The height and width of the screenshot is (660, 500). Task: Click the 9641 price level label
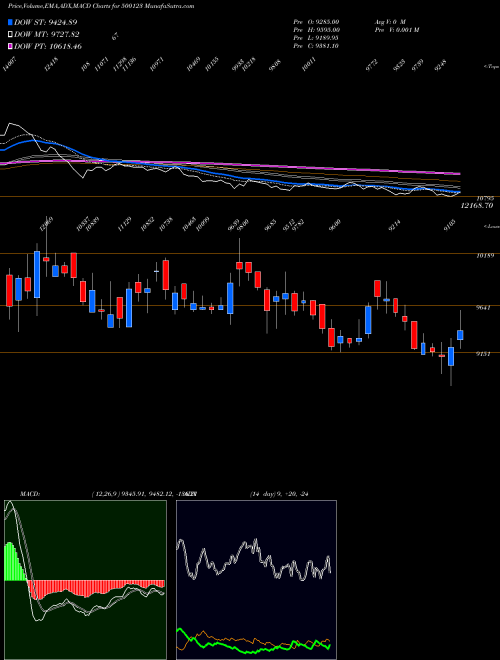(483, 308)
